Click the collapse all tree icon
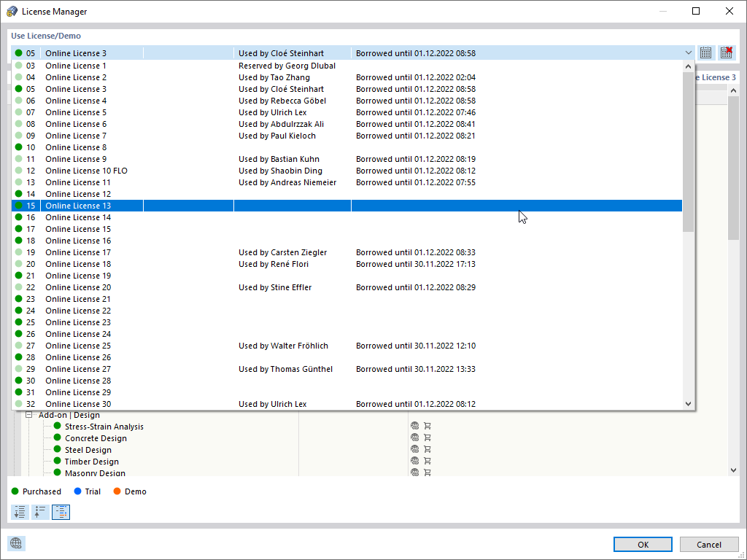This screenshot has width=747, height=560. [x=40, y=512]
